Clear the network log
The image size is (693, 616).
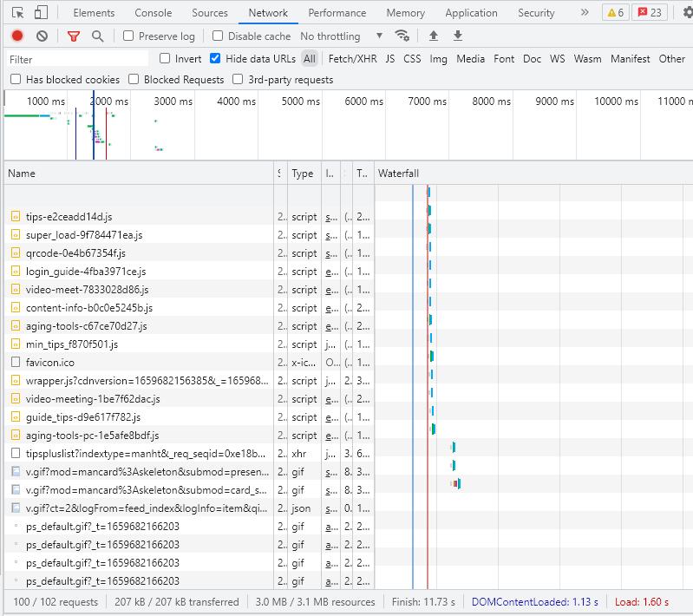[x=42, y=36]
